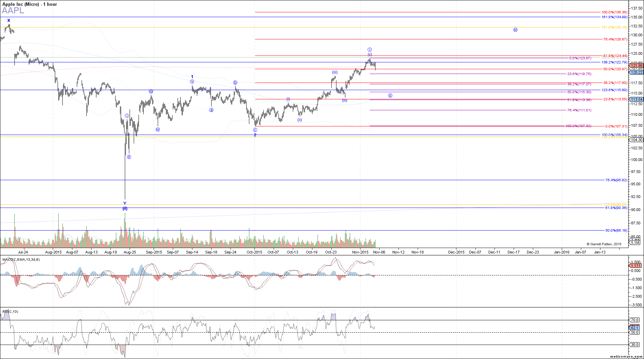Click the blue wave 1 label near Sep-14
The image size is (644, 359).
(192, 77)
